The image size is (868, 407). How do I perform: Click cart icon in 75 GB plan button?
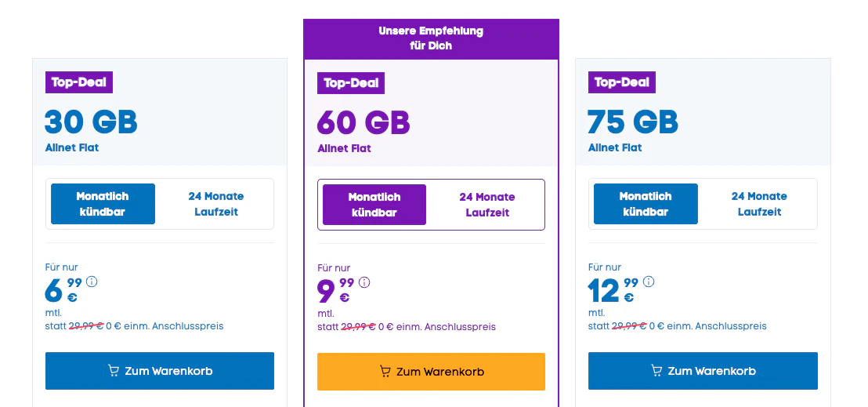point(656,371)
